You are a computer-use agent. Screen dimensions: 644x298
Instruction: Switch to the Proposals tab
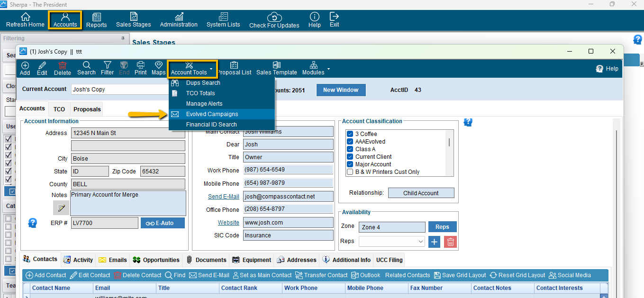87,109
